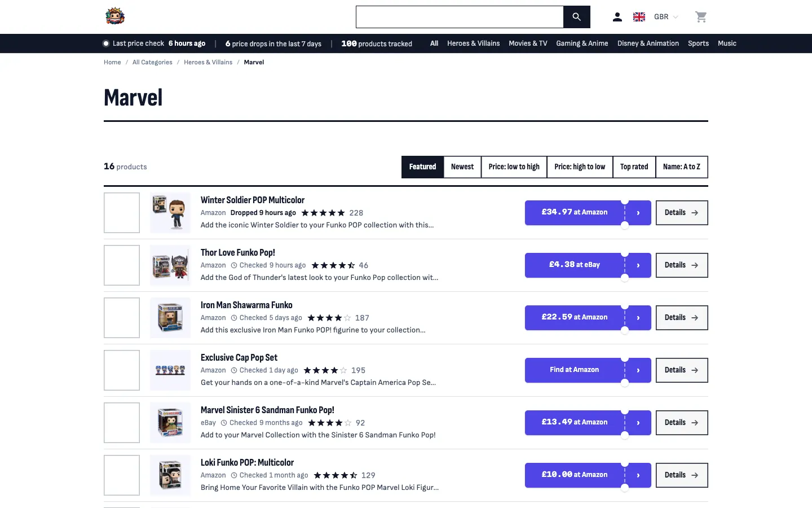Sort products by Top rated
This screenshot has height=508, width=812.
[634, 167]
